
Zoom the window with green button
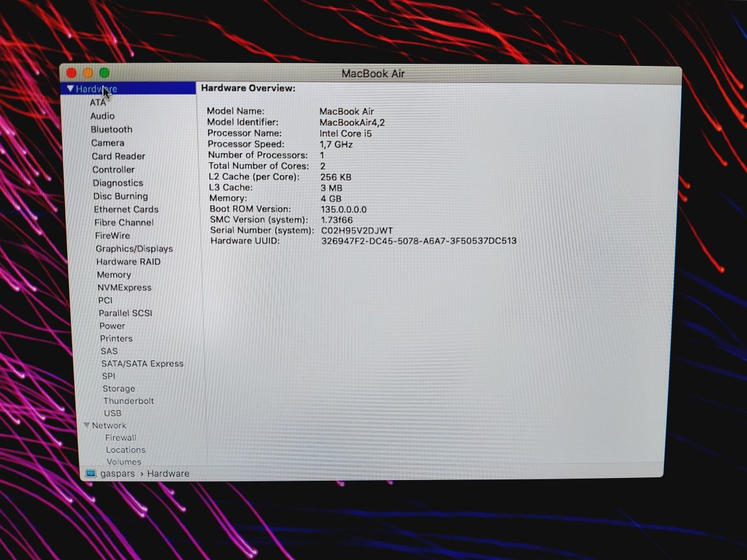(x=104, y=73)
